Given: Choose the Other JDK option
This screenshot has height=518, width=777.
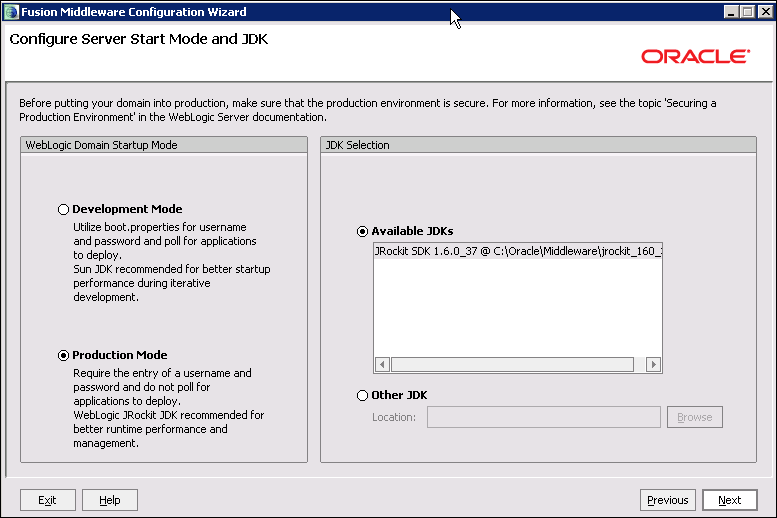Looking at the screenshot, I should (x=362, y=395).
